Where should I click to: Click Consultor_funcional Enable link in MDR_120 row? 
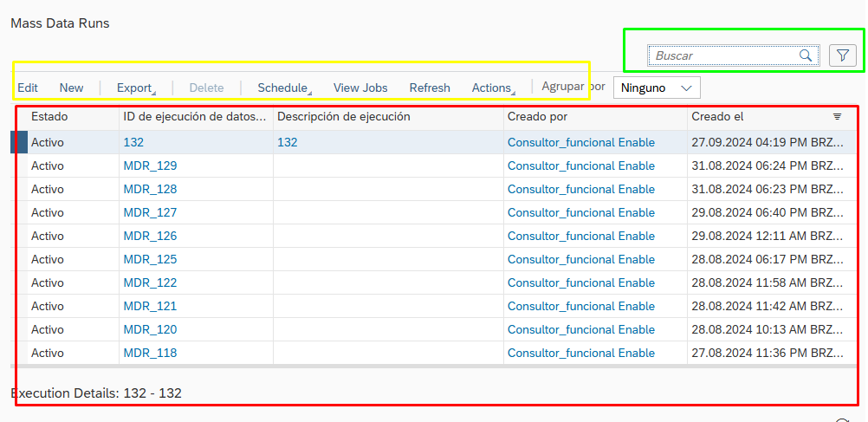(580, 329)
